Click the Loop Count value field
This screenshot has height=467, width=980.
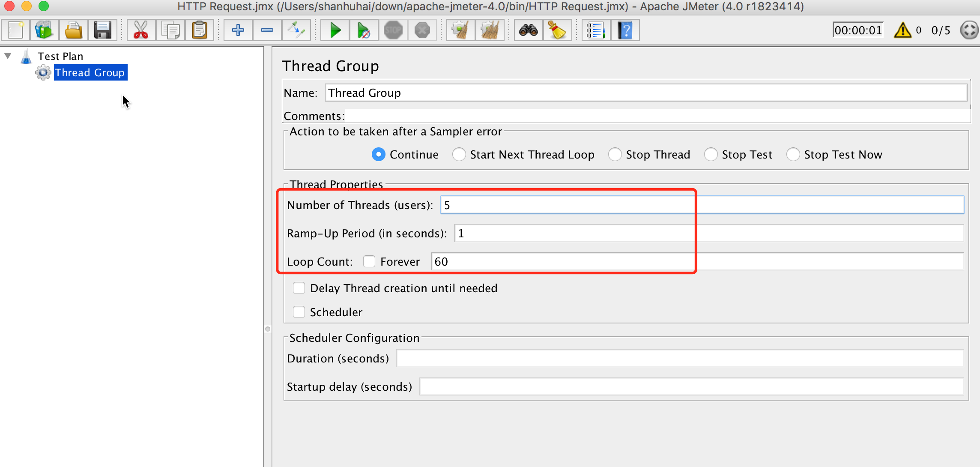point(698,261)
